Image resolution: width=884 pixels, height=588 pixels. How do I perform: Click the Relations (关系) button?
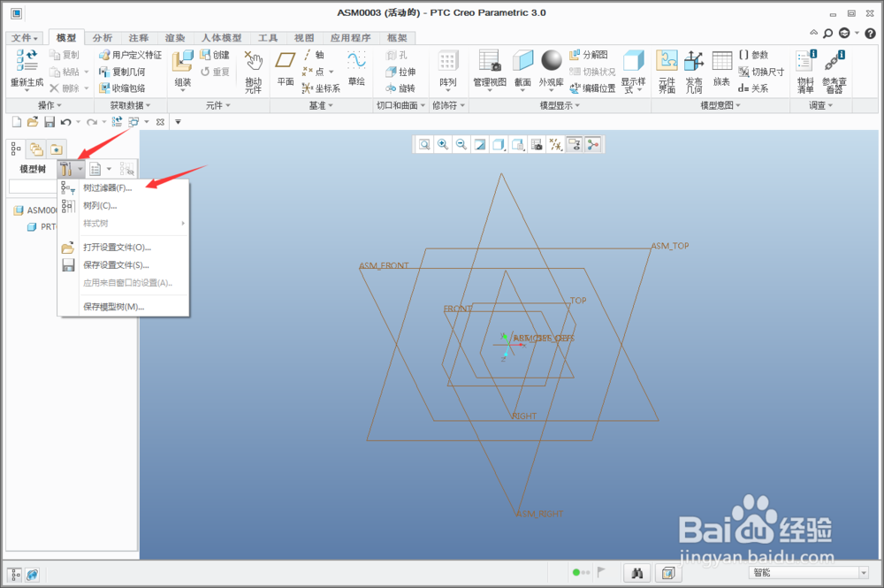point(753,88)
